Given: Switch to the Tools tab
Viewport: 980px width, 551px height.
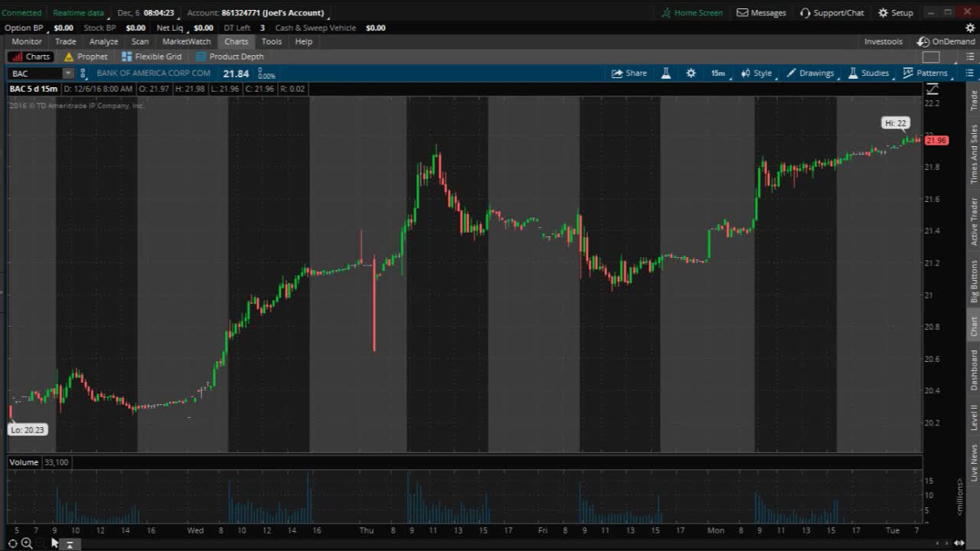Looking at the screenshot, I should pos(271,41).
